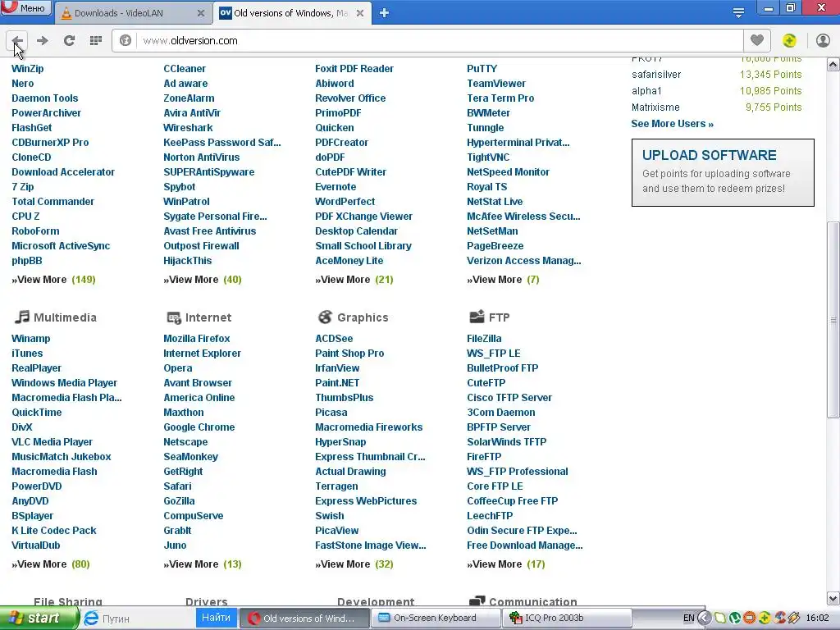The image size is (840, 630).
Task: Click the FTP folder icon
Action: (x=477, y=317)
